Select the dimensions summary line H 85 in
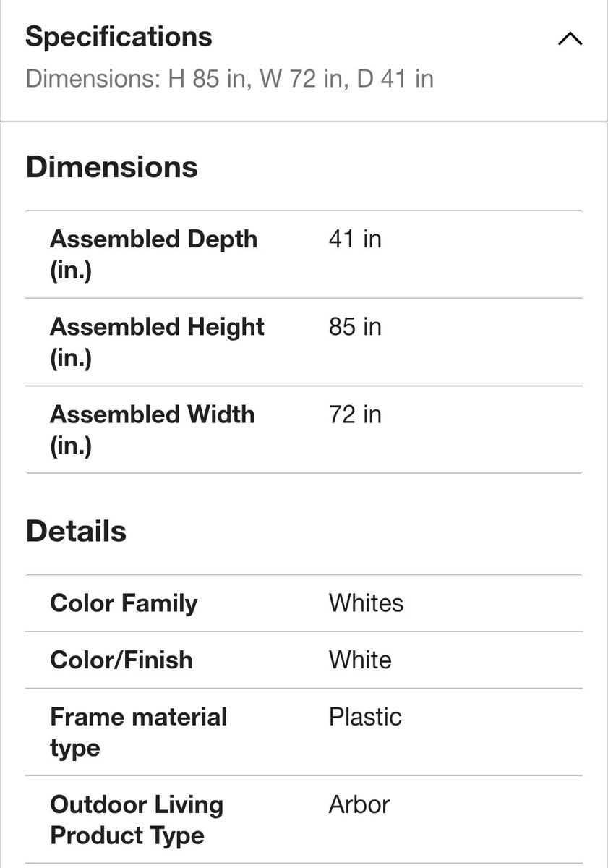 point(229,78)
